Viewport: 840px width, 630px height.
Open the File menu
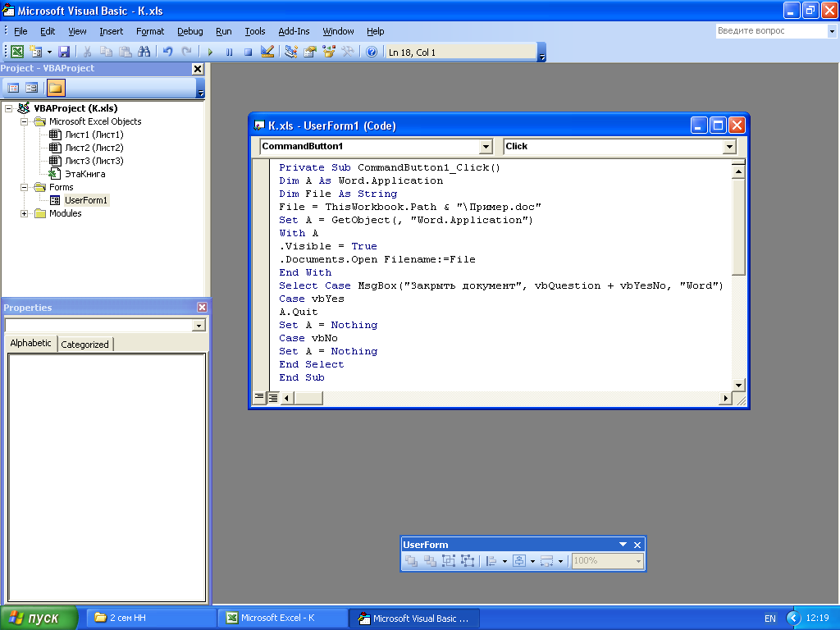pyautogui.click(x=21, y=31)
